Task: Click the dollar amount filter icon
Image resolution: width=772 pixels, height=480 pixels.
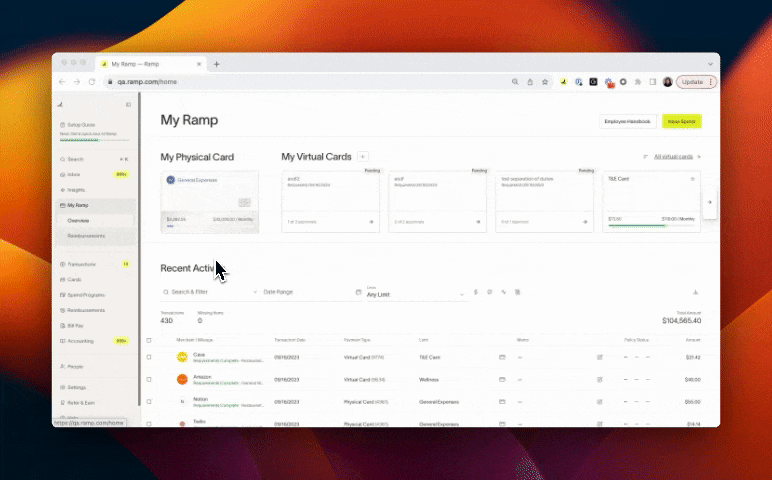Action: (x=476, y=292)
